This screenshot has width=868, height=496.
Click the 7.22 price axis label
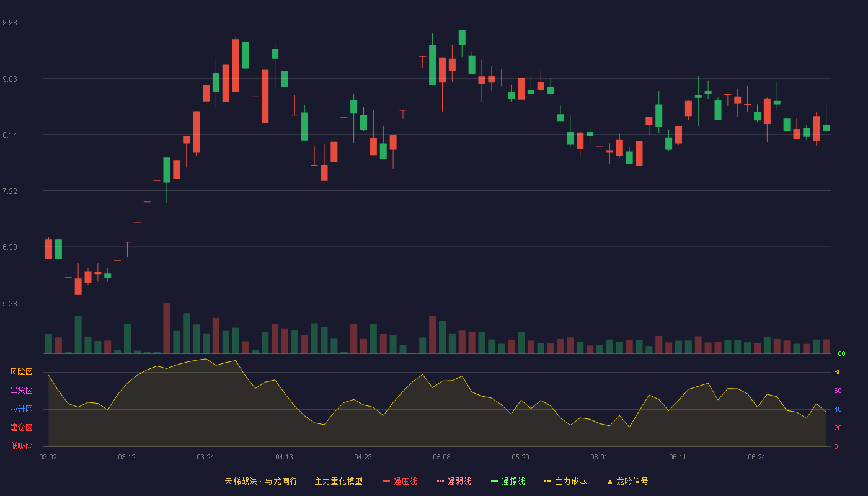[x=10, y=192]
